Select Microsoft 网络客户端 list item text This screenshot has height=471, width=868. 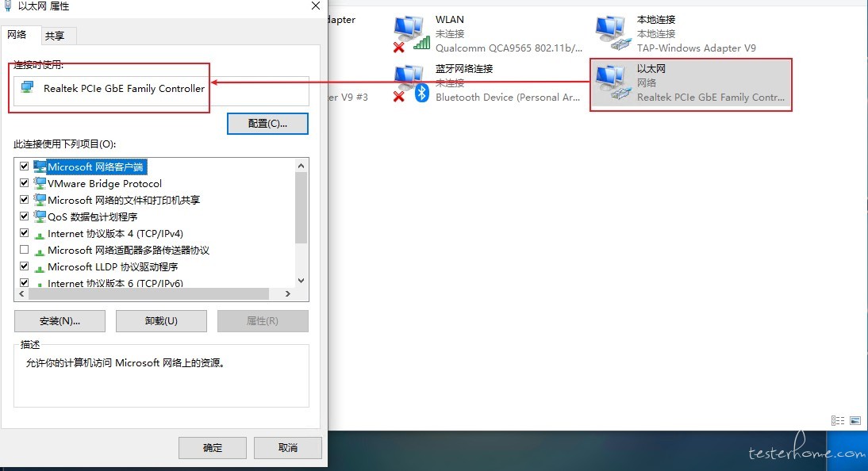[96, 167]
